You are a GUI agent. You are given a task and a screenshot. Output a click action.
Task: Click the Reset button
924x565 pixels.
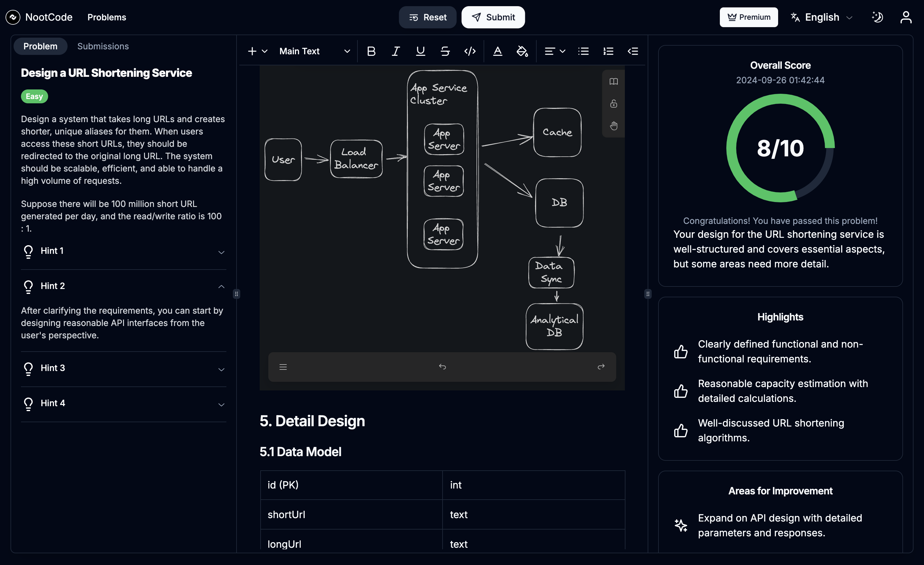(427, 17)
